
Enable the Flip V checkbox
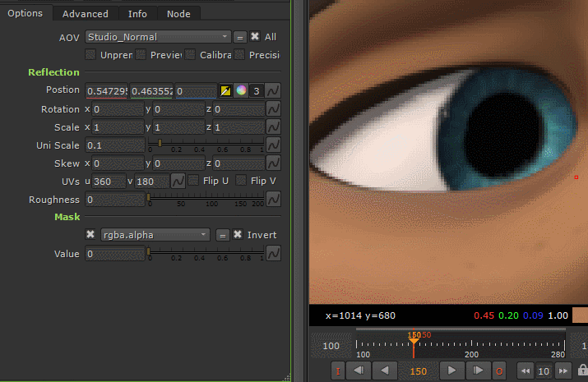(x=241, y=181)
